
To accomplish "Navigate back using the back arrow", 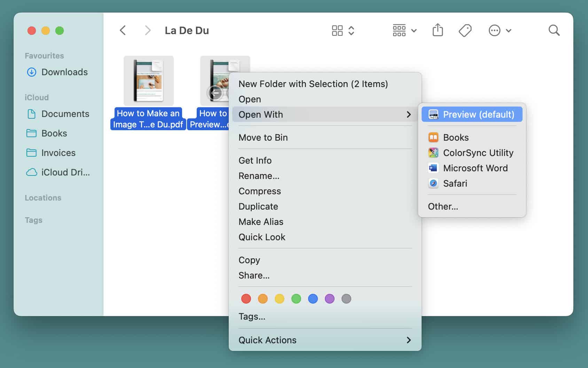I will coord(123,30).
